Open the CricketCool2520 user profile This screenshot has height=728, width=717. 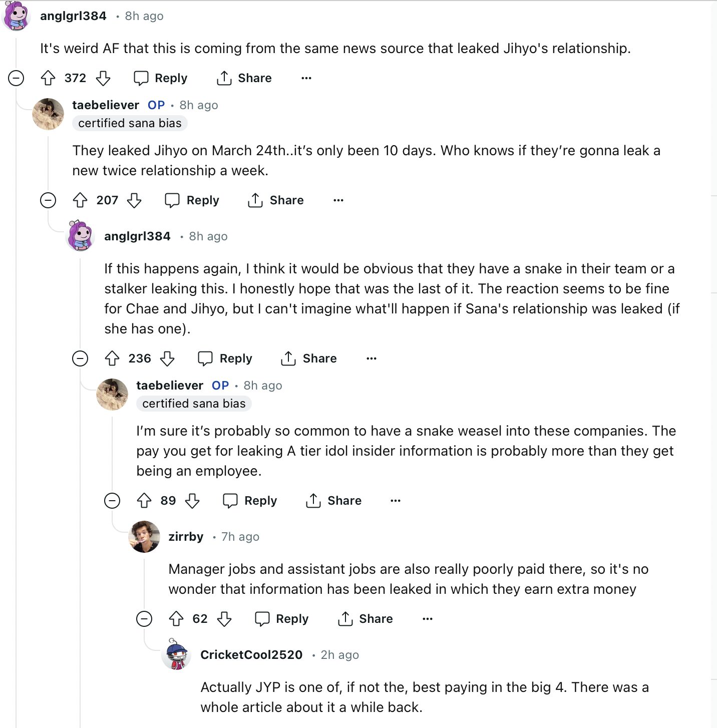(251, 655)
